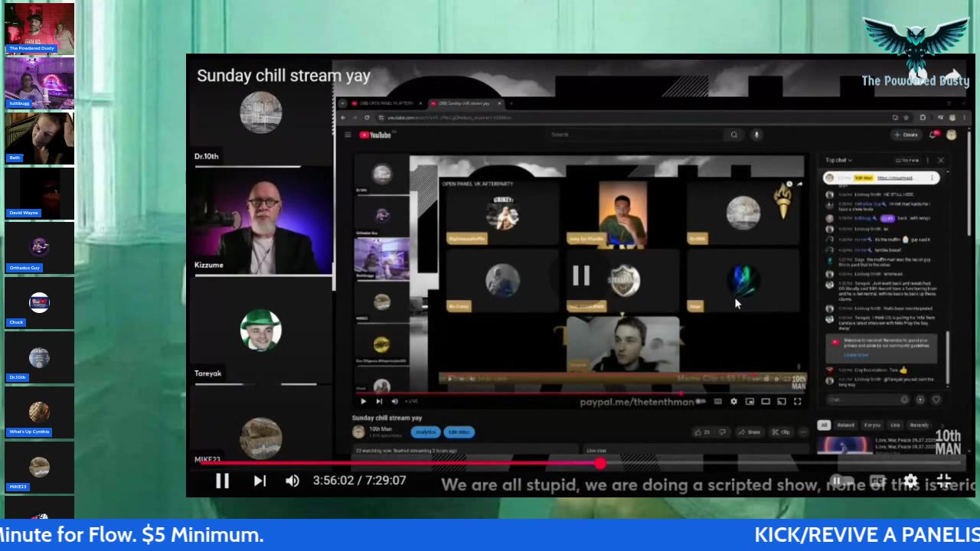Toggle subtitles in the inner YouTube player
980x551 pixels.
point(717,401)
